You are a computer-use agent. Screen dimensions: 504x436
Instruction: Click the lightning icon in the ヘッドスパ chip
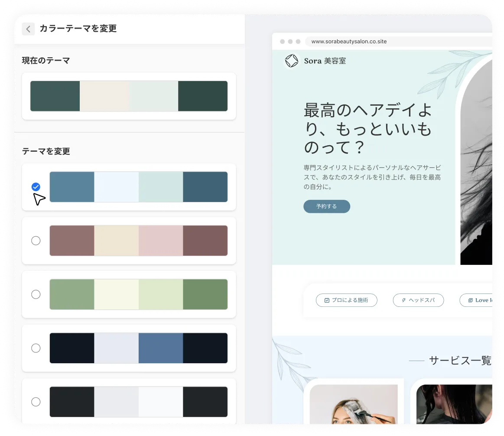pos(405,300)
